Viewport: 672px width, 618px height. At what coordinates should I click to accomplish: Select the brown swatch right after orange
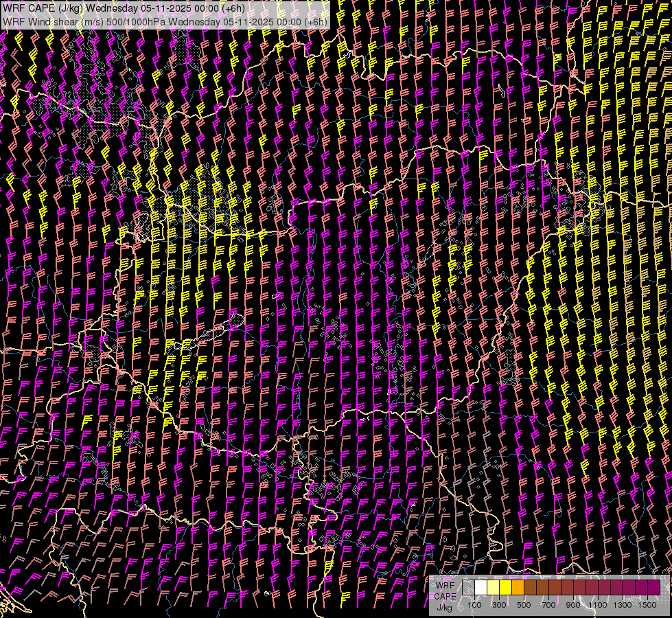531,587
